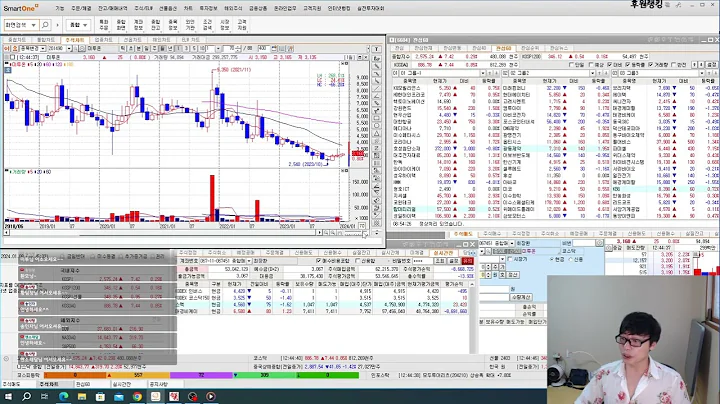720x404 pixels.
Task: Click the 400 count input in chart toolbar
Action: (x=263, y=48)
